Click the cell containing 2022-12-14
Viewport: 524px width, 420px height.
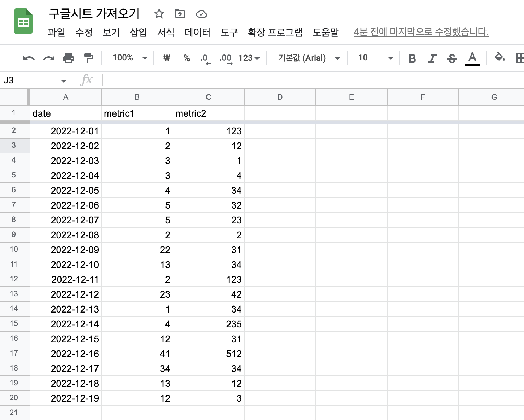click(66, 324)
